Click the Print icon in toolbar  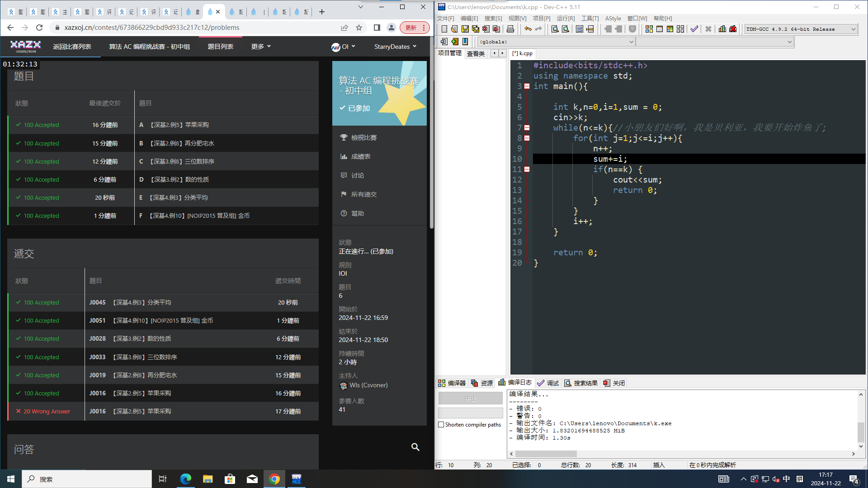pos(510,29)
